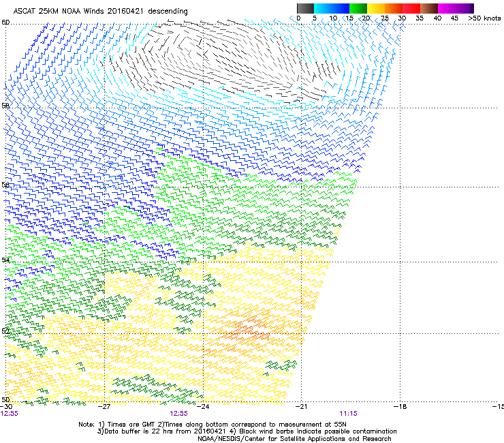
Task: Click the latitude axis label '52'
Action: 5,331
